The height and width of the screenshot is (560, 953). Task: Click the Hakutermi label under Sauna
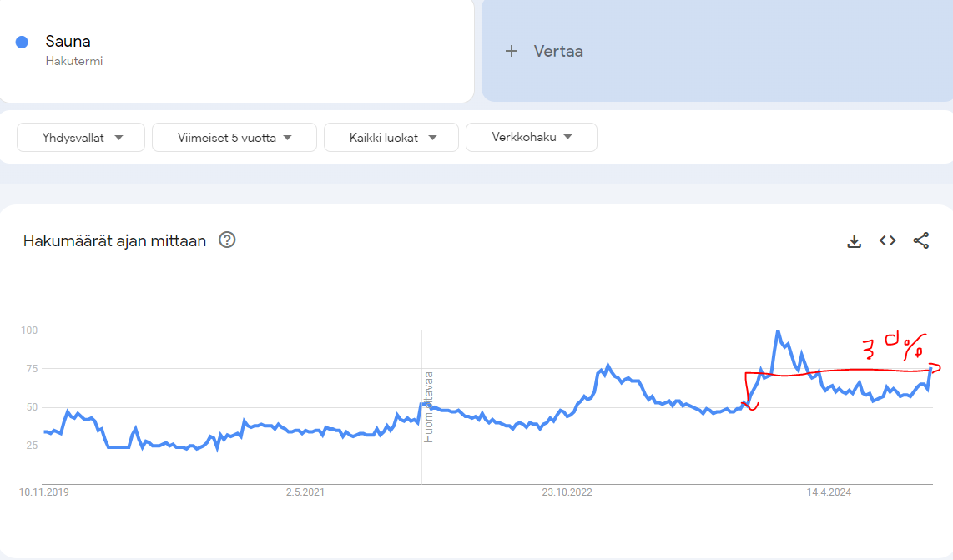pos(74,61)
